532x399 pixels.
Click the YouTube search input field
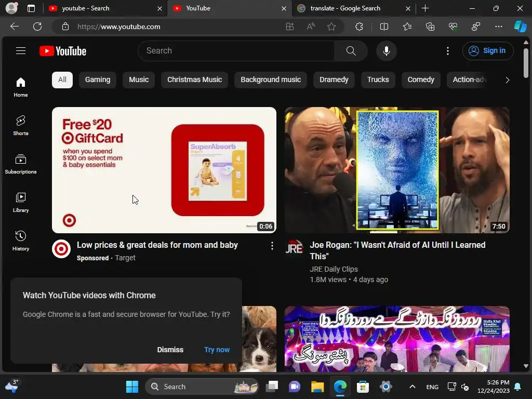click(236, 51)
